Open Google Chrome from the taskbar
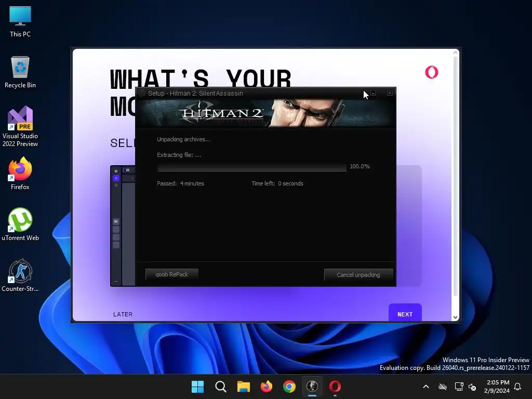532x399 pixels. [289, 387]
